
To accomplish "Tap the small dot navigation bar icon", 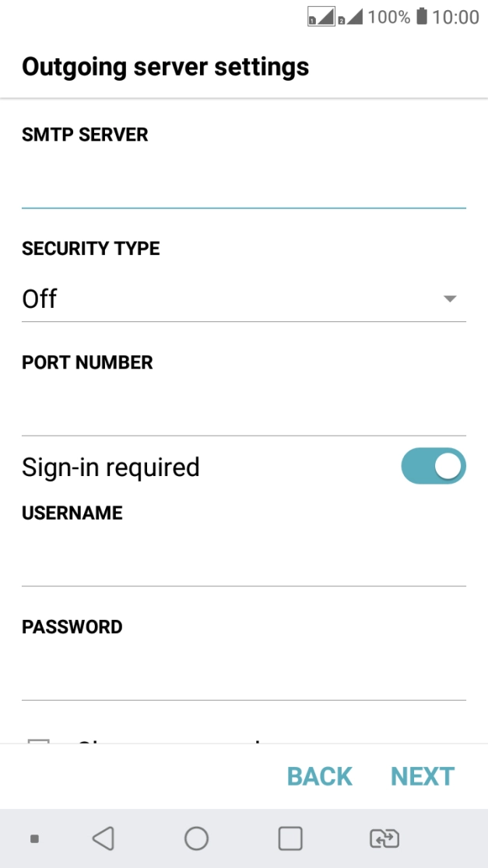I will click(x=34, y=838).
